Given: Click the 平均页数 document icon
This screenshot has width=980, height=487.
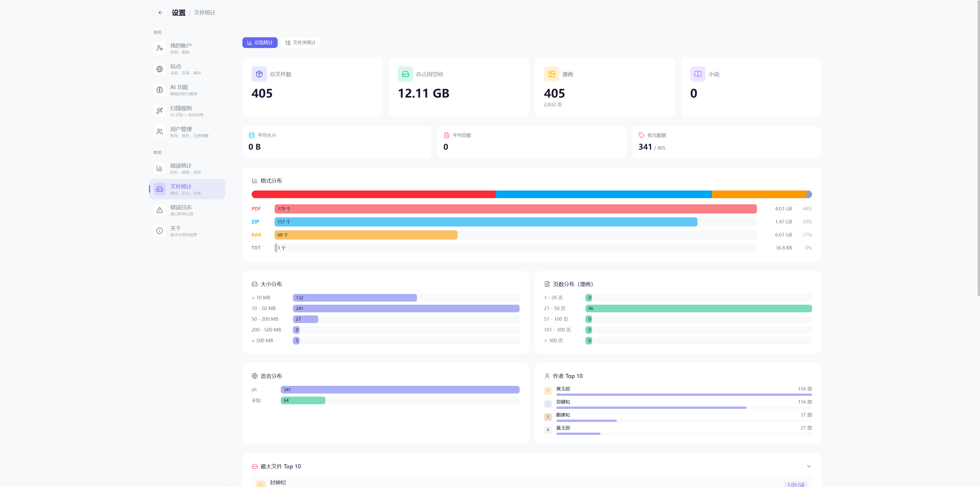Looking at the screenshot, I should pos(446,136).
